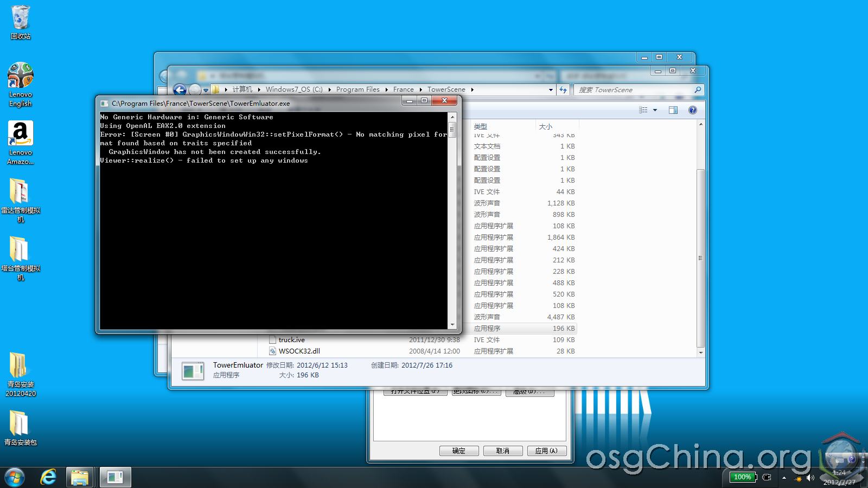Click the power plug tray icon
868x488 pixels.
pos(767,477)
